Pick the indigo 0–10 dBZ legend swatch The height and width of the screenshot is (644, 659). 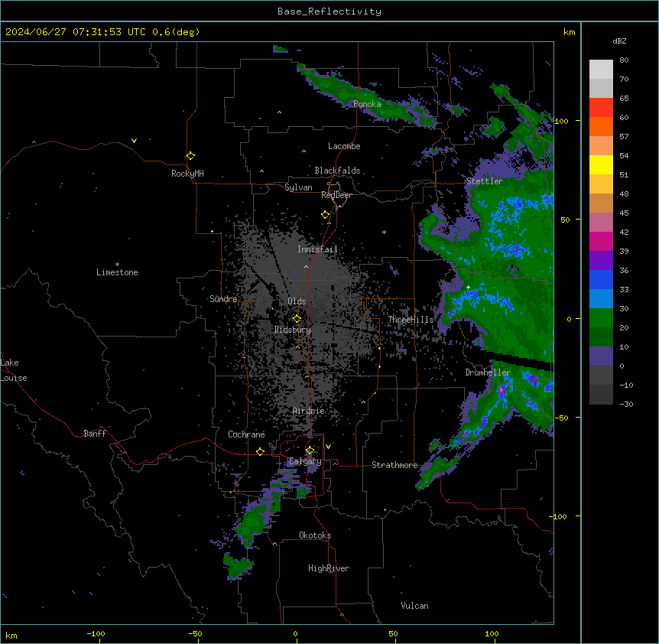tap(601, 356)
